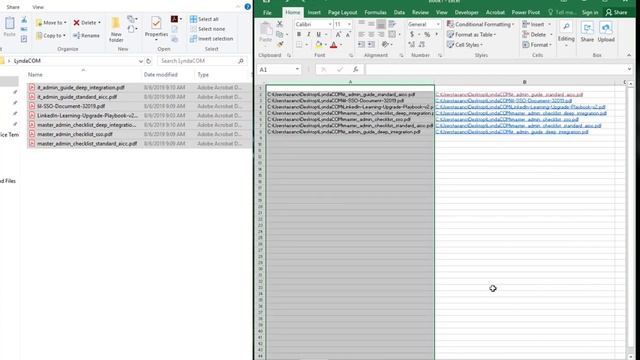Switch to Data tab in Excel
The height and width of the screenshot is (360, 640).
399,13
